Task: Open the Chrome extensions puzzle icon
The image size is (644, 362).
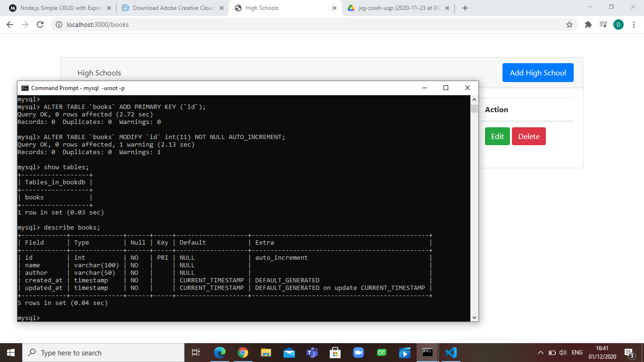Action: click(x=588, y=25)
